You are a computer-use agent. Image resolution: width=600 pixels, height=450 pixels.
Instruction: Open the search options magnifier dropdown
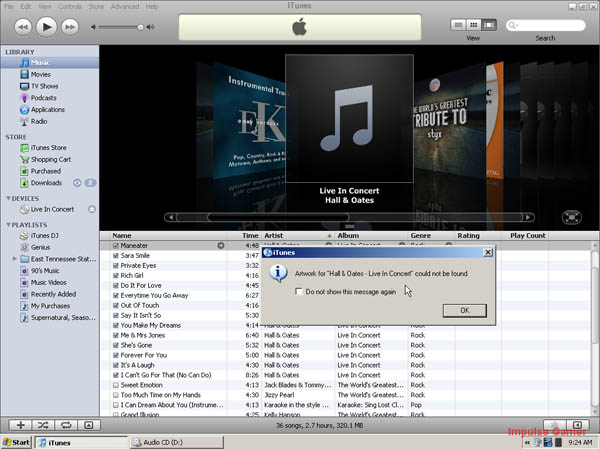513,26
